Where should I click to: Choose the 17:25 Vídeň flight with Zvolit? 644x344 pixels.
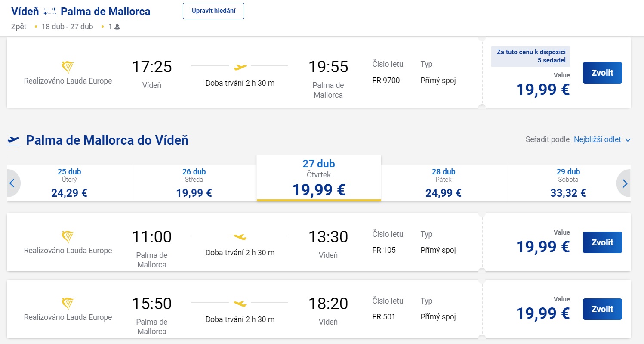[602, 73]
